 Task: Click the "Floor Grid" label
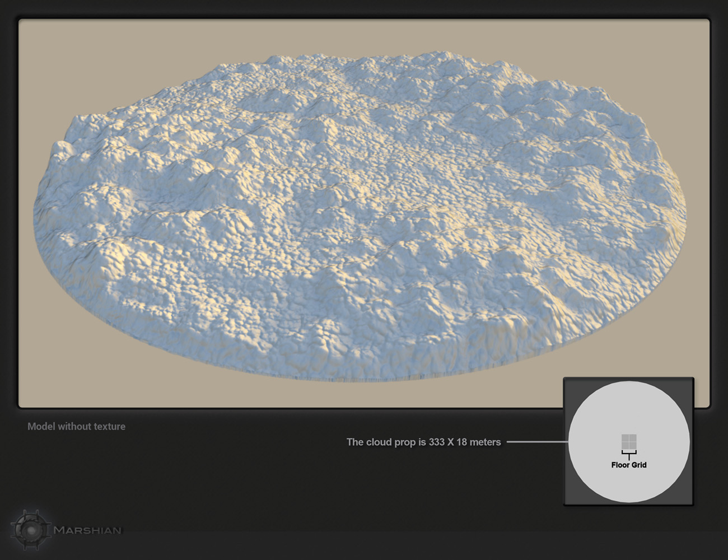[629, 465]
